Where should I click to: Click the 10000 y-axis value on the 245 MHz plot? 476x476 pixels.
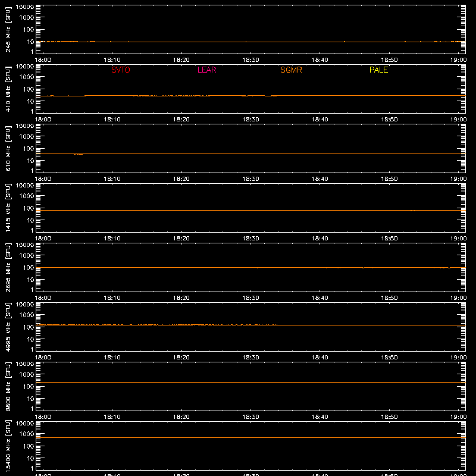[25, 7]
